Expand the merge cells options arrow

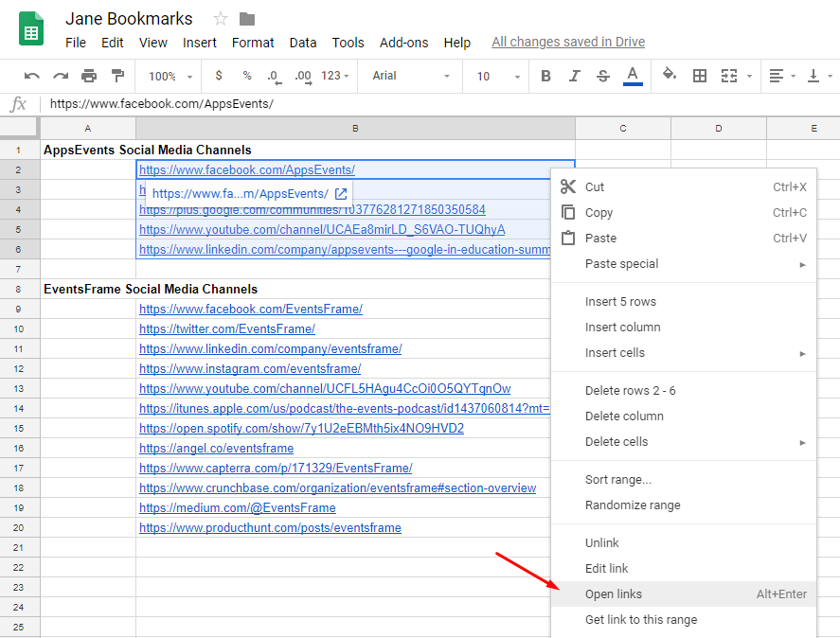click(749, 76)
